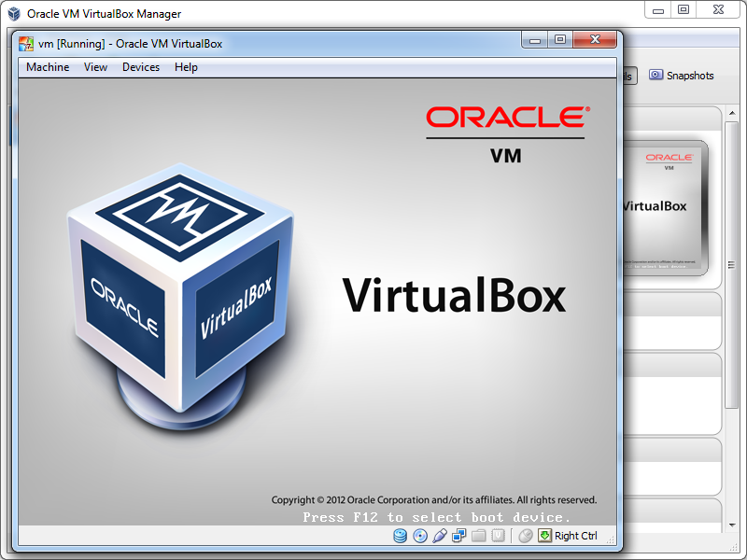Switch to the Snapshots view
747x560 pixels.
[x=682, y=76]
